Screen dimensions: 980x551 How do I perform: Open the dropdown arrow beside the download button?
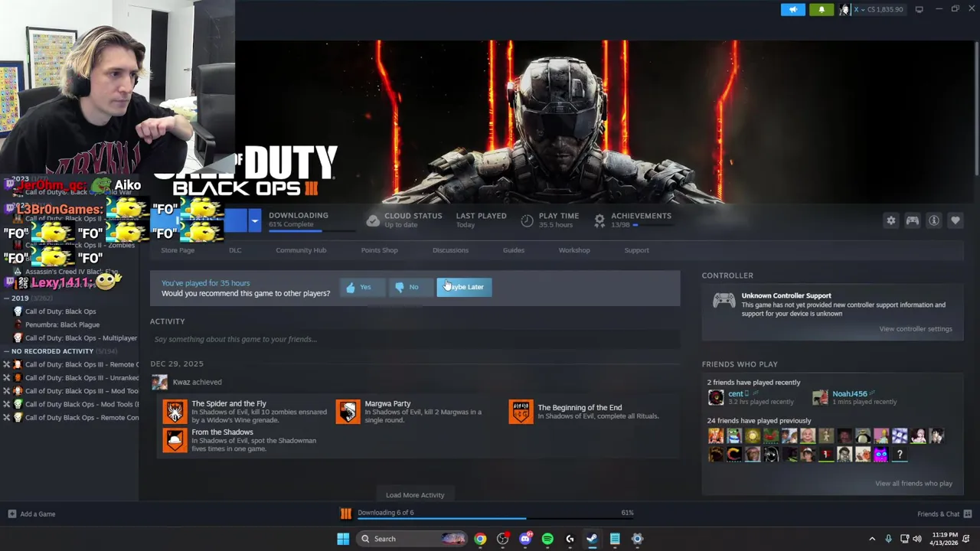pyautogui.click(x=254, y=220)
